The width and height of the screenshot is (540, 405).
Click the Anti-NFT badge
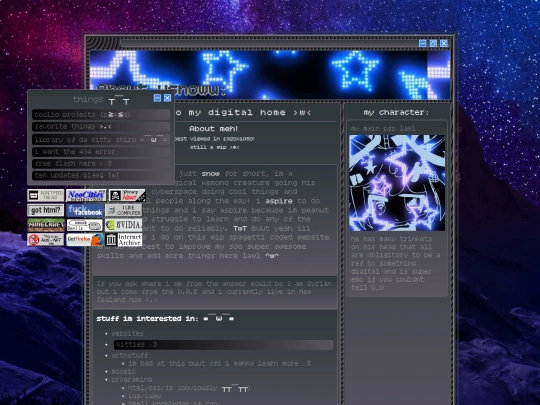point(46,240)
